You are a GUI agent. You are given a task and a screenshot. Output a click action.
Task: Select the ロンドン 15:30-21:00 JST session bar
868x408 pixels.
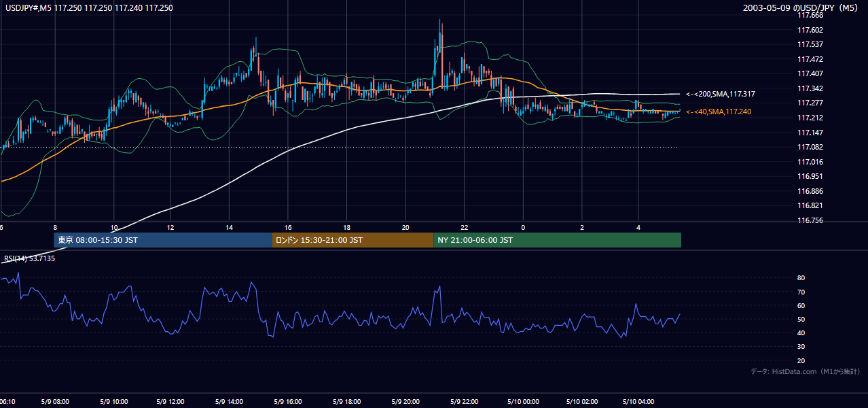pyautogui.click(x=352, y=240)
